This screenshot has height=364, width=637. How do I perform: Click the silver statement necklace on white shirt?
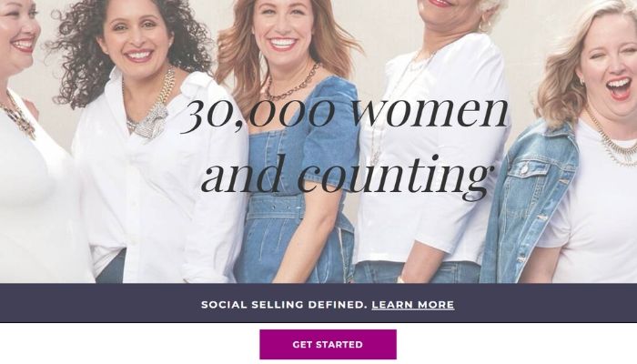152,110
